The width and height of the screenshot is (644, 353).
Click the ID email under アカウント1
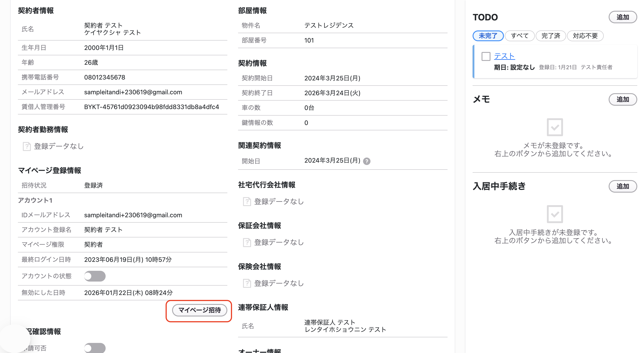click(x=133, y=215)
